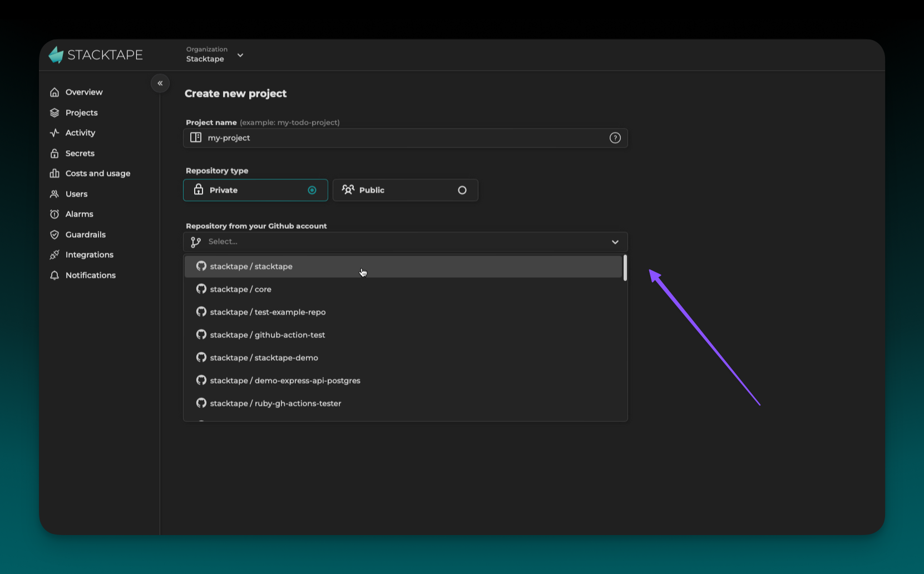Click the Project name input containing my-project
The width and height of the screenshot is (924, 574).
(406, 138)
